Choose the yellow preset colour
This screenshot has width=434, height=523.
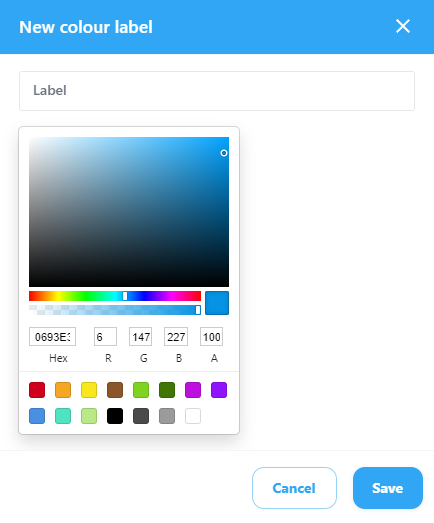point(89,390)
